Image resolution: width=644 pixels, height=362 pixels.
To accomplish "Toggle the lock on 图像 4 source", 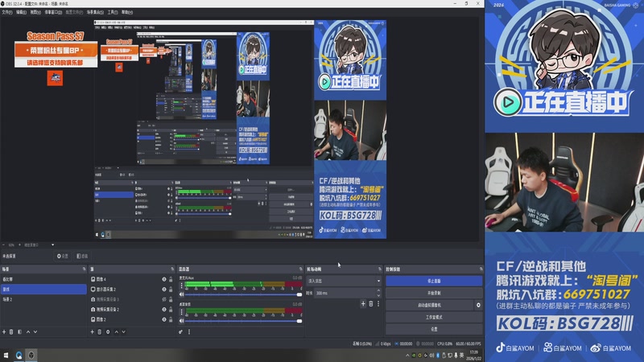I will [x=171, y=279].
